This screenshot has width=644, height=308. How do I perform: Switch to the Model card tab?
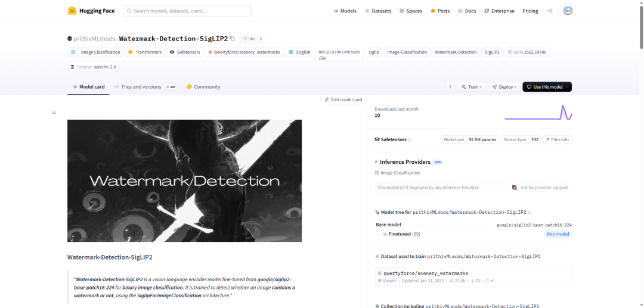[88, 87]
